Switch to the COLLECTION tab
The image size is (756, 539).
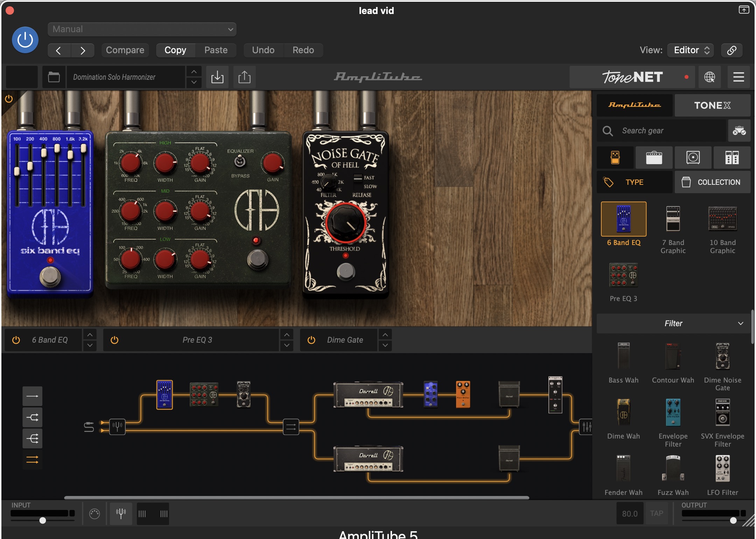(x=712, y=182)
